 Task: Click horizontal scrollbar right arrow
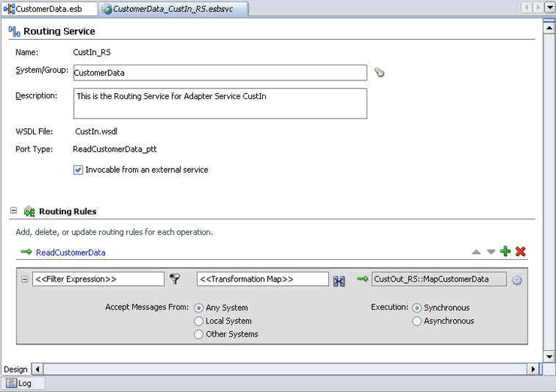(x=533, y=369)
